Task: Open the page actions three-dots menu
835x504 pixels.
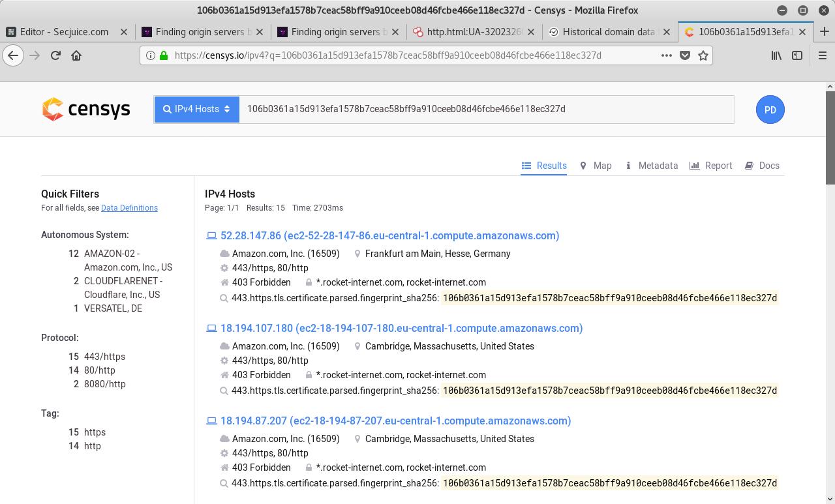Action: 666,55
